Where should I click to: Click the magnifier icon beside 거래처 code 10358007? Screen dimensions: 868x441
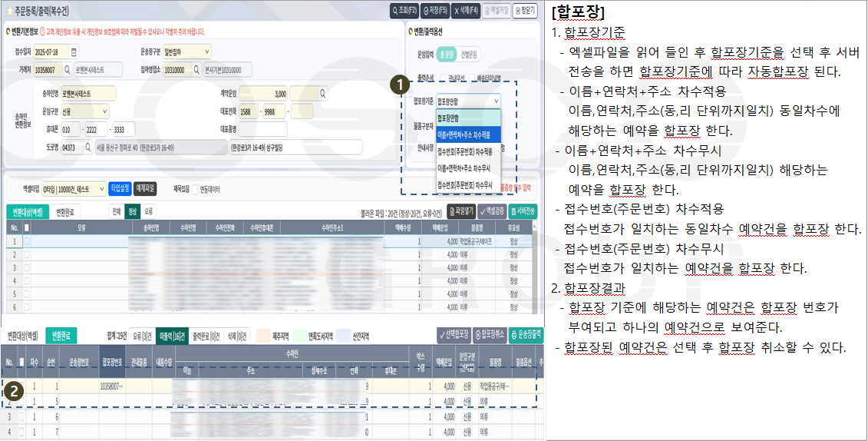pos(68,71)
